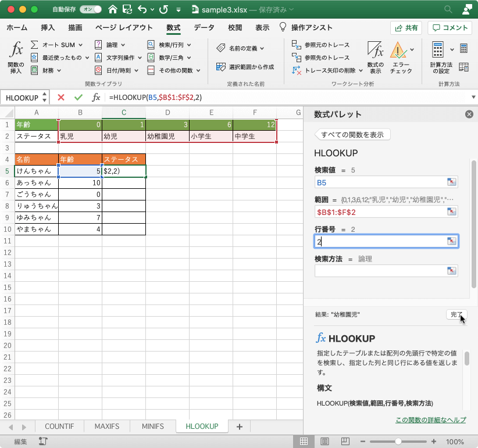The height and width of the screenshot is (448, 478).
Task: Click the 名前の定義 tag icon
Action: tap(221, 48)
